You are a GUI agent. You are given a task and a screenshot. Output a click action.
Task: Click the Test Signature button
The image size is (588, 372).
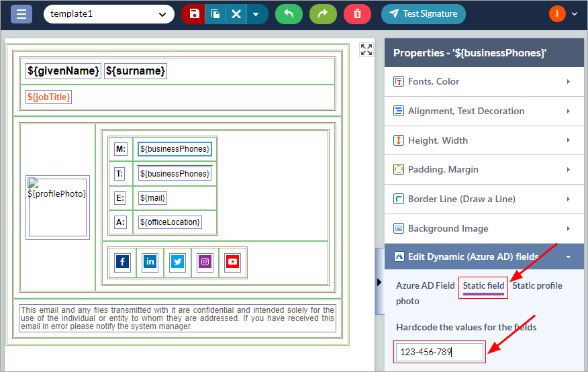click(424, 14)
